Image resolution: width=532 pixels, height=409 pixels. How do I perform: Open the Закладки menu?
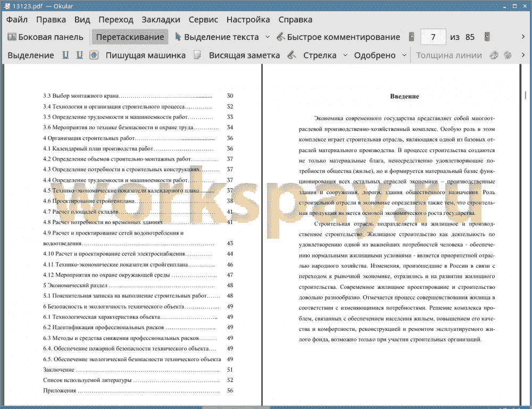coord(161,20)
